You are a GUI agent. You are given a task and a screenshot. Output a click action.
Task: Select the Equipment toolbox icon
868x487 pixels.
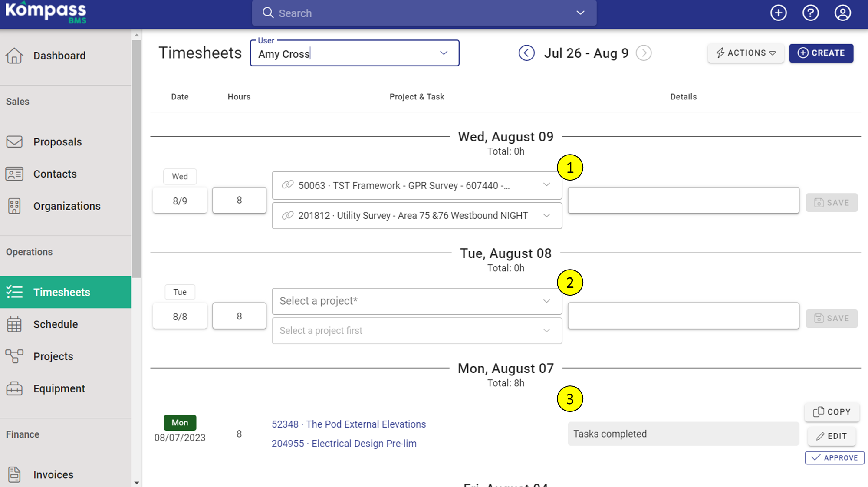[14, 388]
